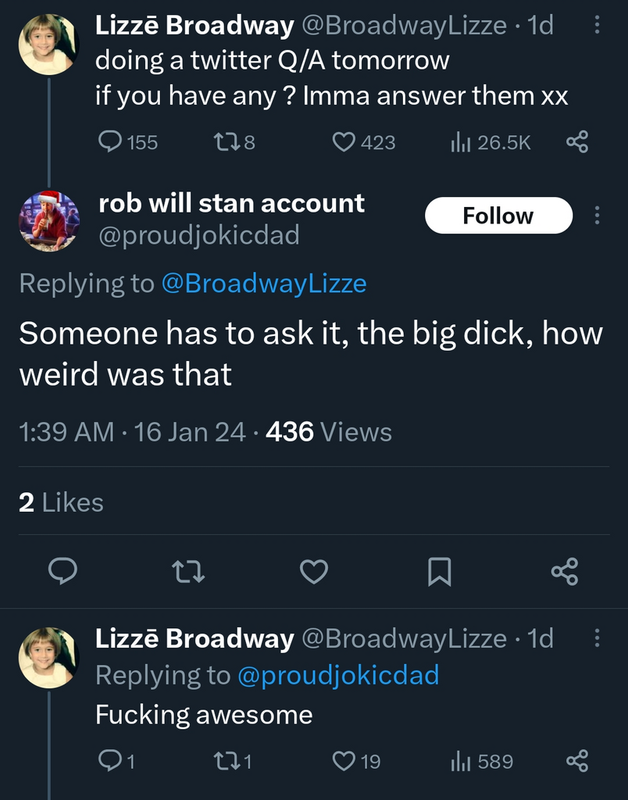The height and width of the screenshot is (800, 628).
Task: Share the Q/A announcement tweet
Action: [577, 143]
